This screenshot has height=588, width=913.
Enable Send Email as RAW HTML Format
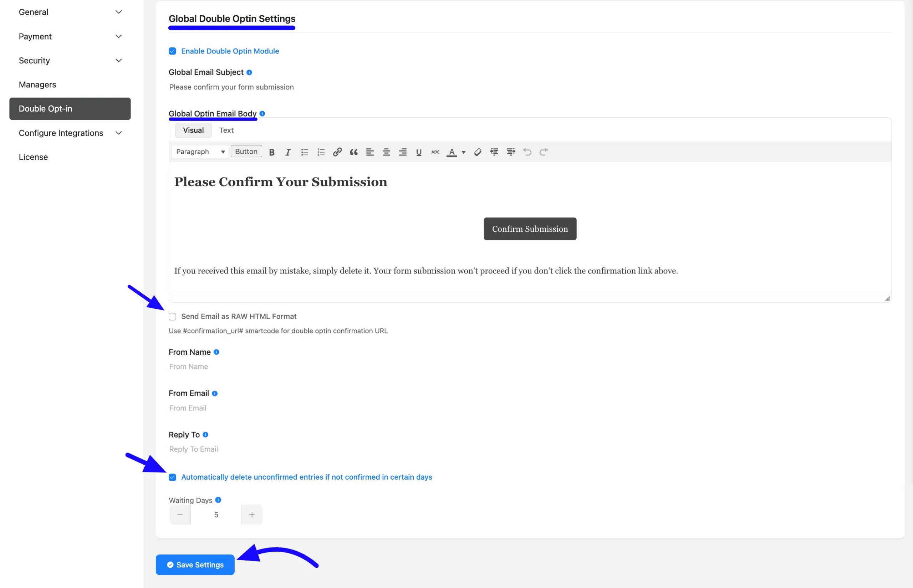pyautogui.click(x=172, y=317)
